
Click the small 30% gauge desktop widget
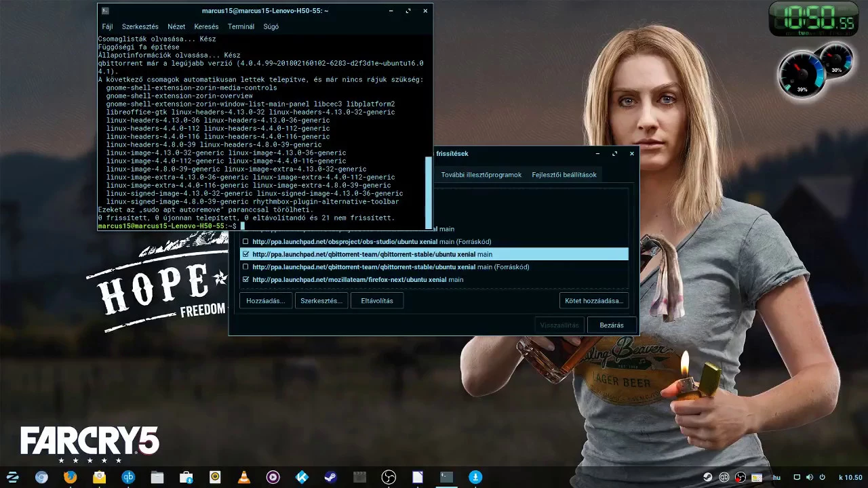(835, 62)
